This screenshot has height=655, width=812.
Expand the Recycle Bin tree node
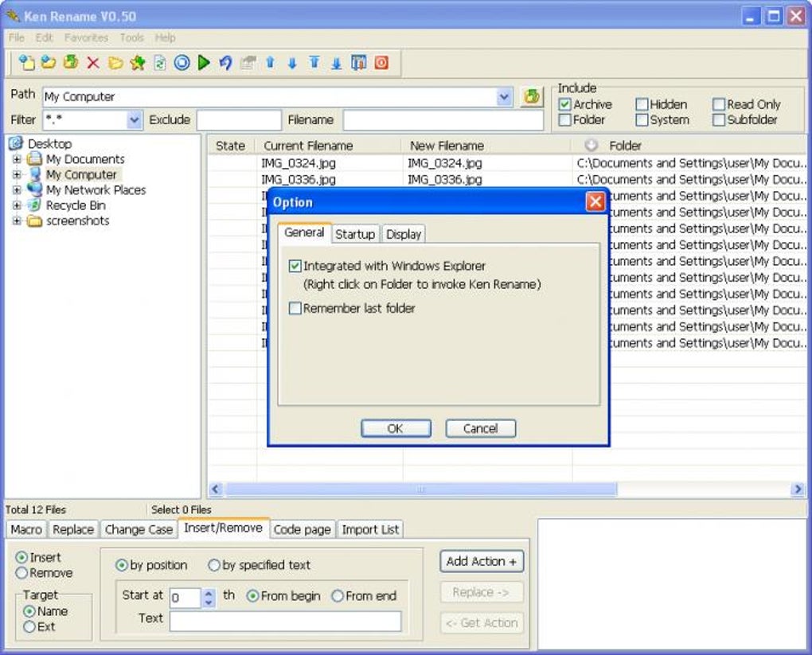pyautogui.click(x=17, y=205)
